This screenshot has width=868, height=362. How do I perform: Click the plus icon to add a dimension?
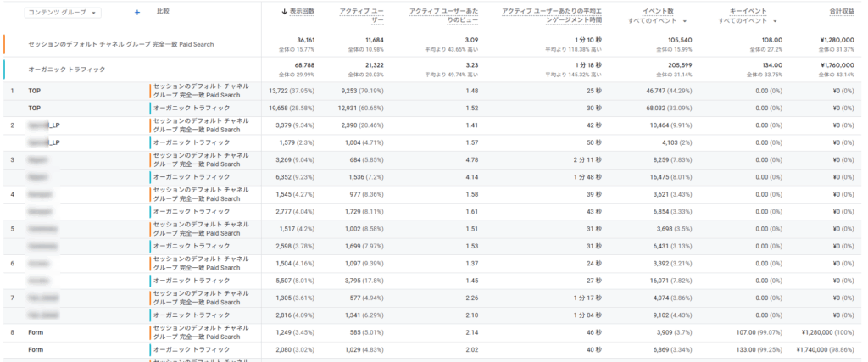tap(137, 13)
